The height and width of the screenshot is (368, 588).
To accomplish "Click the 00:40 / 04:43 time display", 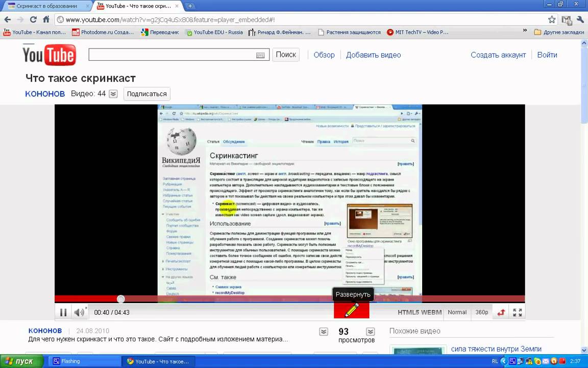I will click(112, 312).
